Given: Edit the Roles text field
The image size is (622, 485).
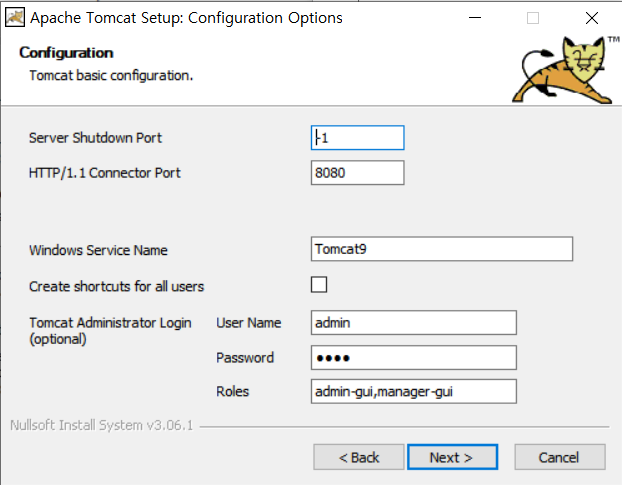Looking at the screenshot, I should click(414, 392).
